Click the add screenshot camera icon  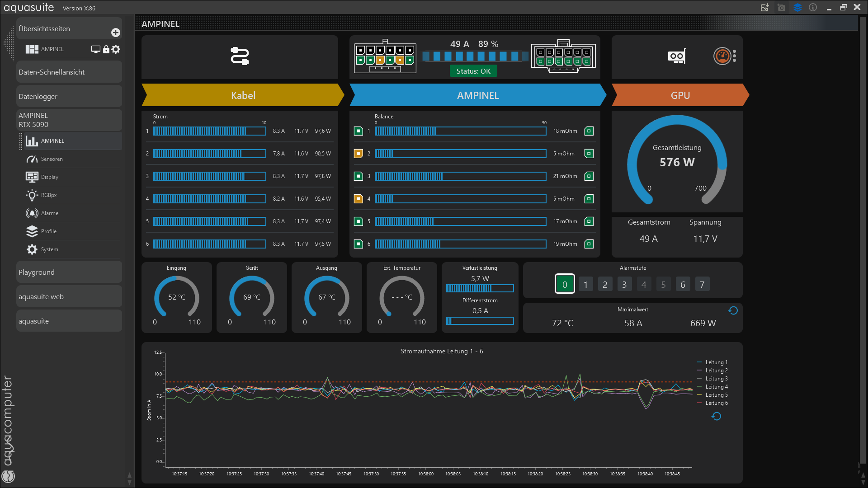click(781, 8)
